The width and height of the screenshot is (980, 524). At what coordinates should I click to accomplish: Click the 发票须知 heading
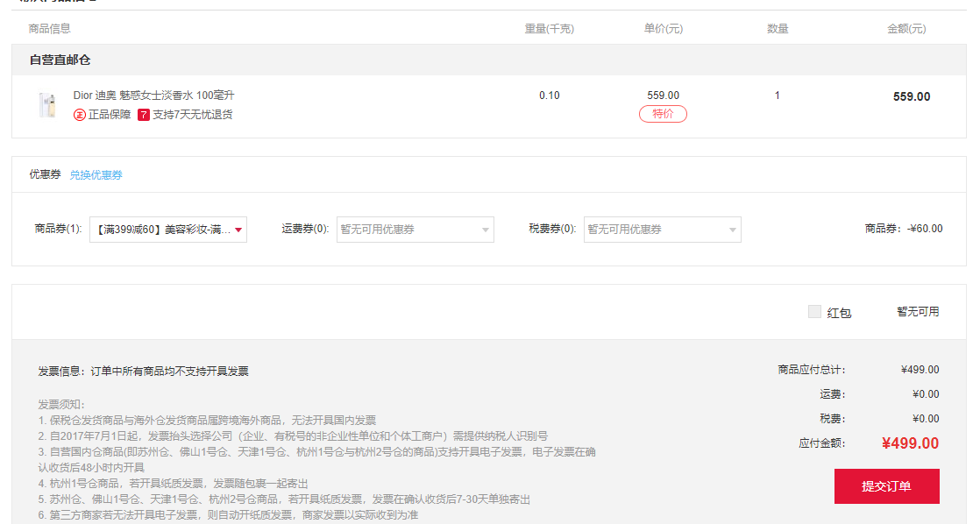61,405
